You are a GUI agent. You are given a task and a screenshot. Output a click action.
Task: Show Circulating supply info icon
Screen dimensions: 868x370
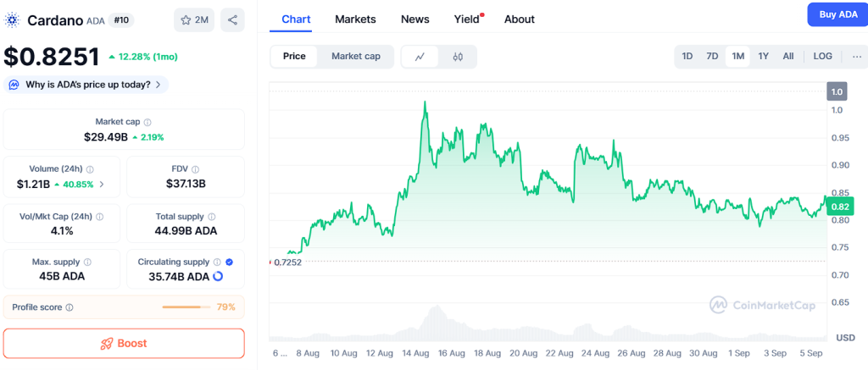click(217, 262)
